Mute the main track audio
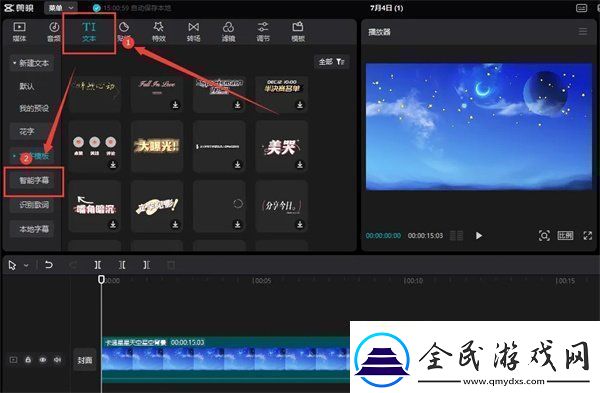Screen dimensions: 600x393 pyautogui.click(x=57, y=360)
